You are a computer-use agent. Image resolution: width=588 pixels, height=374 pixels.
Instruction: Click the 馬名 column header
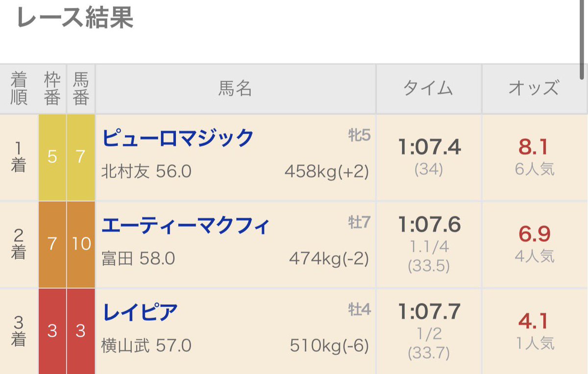(235, 89)
